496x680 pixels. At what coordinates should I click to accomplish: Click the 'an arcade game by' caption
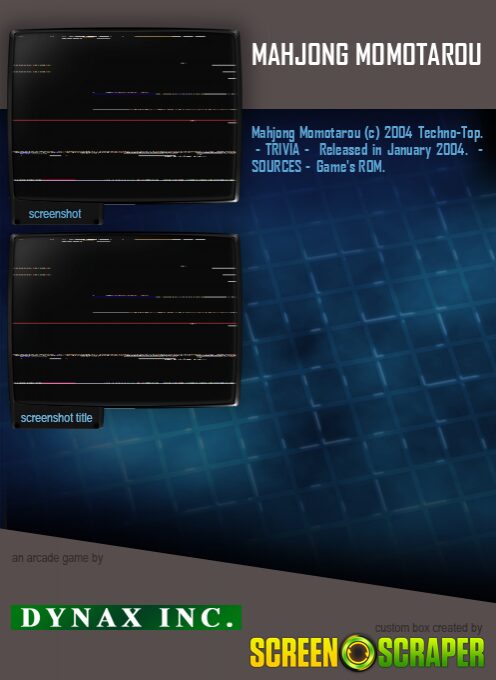tap(57, 558)
